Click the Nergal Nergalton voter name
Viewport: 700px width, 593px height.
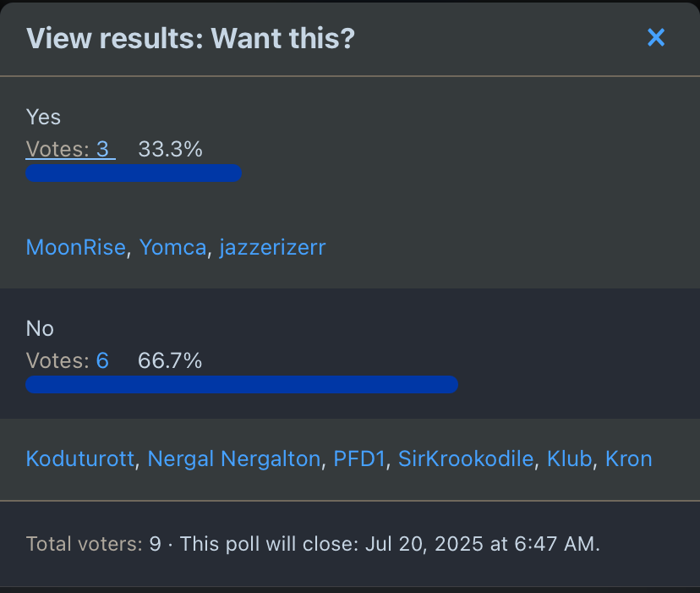pos(234,459)
